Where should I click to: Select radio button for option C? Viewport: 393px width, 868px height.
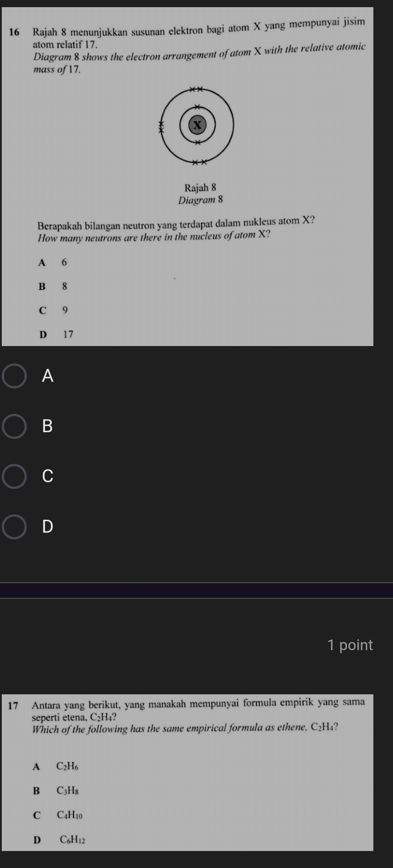pos(14,476)
